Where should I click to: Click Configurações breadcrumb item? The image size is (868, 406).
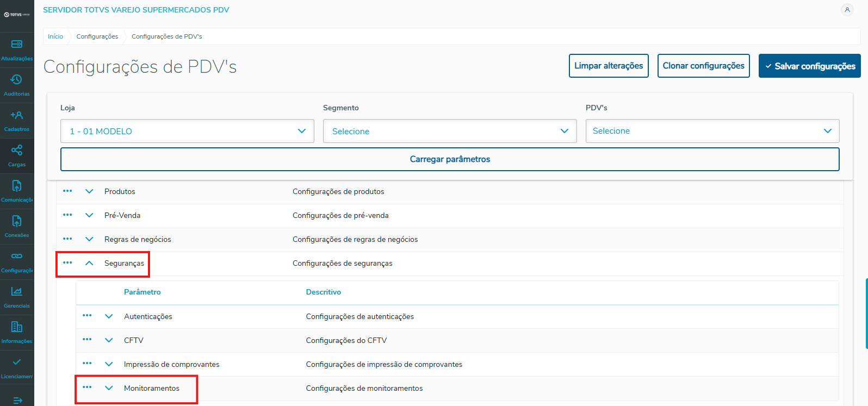pos(97,36)
